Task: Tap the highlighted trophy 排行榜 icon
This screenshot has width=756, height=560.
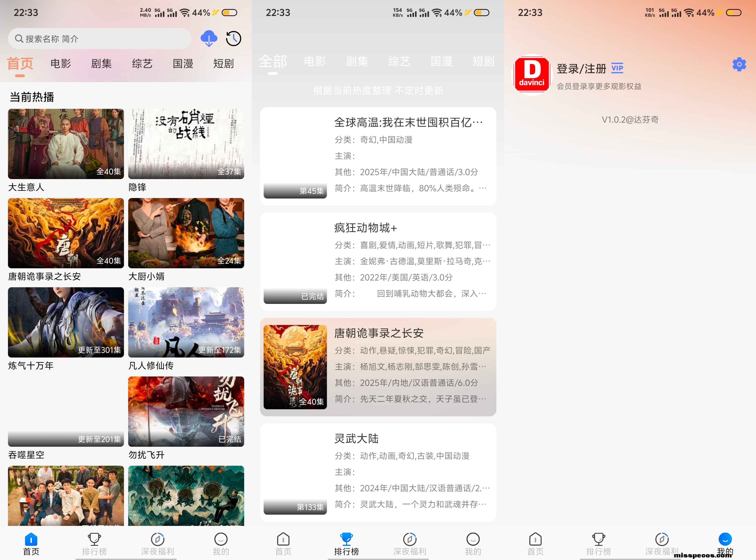Action: point(346,539)
